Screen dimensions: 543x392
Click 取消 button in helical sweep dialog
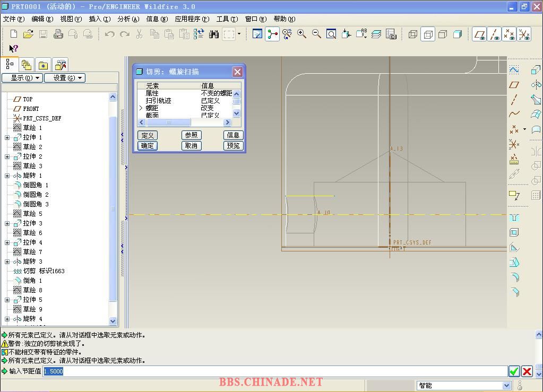pyautogui.click(x=192, y=146)
